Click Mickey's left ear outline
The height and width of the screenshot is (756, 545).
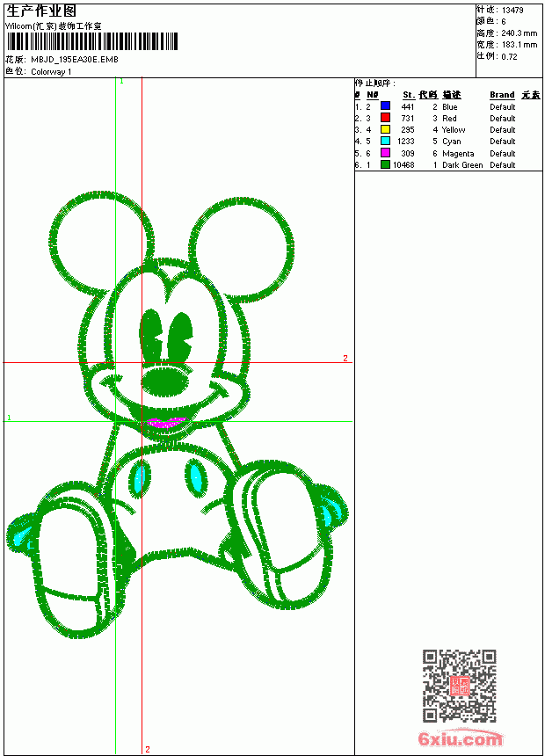[101, 241]
